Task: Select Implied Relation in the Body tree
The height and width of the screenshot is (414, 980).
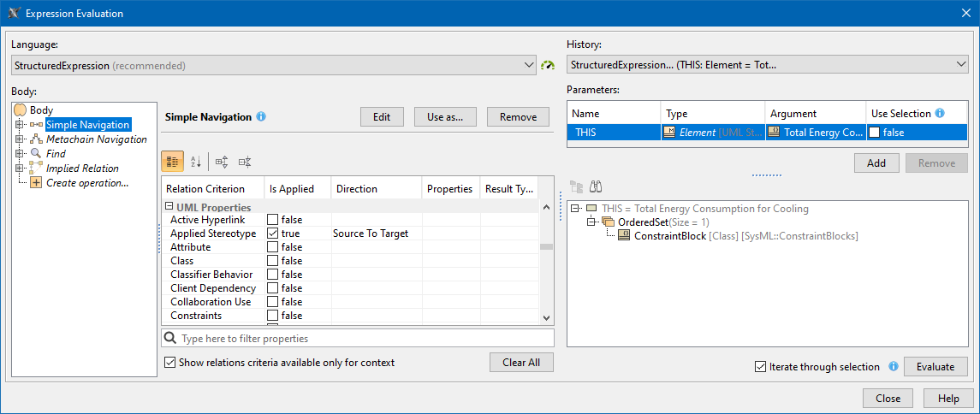Action: coord(82,169)
